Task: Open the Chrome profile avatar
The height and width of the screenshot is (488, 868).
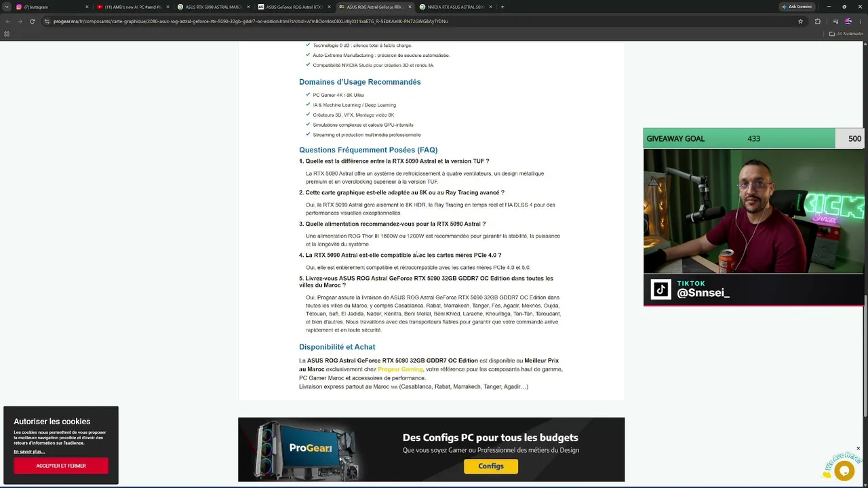Action: tap(848, 21)
